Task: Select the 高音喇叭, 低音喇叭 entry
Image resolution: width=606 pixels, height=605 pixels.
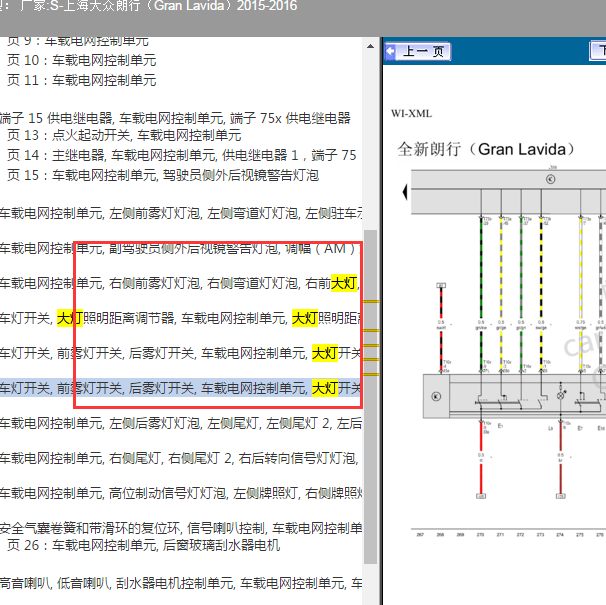Action: coord(181,583)
